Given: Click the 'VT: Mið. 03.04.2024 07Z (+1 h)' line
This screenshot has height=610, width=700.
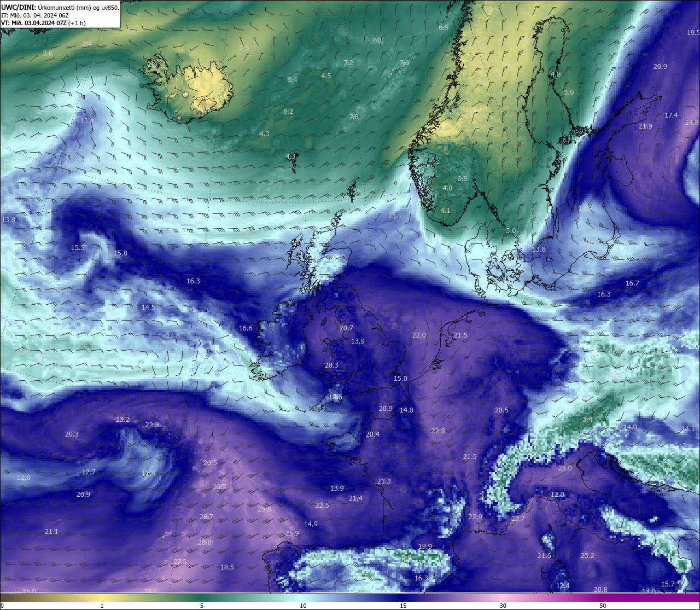Looking at the screenshot, I should click(x=43, y=23).
